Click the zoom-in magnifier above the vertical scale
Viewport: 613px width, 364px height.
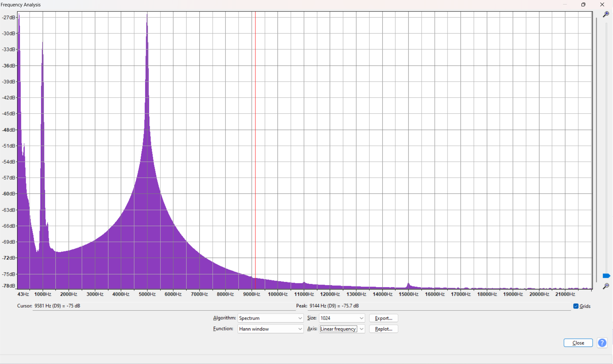(607, 14)
